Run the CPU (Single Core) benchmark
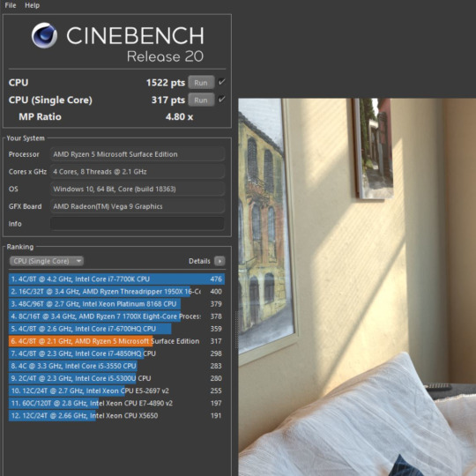Viewport: 476px width, 476px height. coord(201,100)
